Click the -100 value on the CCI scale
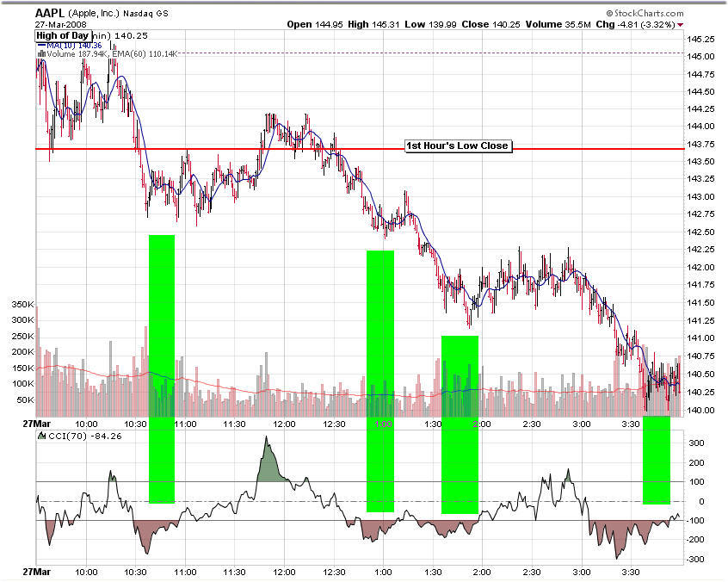728x582 pixels. click(x=694, y=521)
